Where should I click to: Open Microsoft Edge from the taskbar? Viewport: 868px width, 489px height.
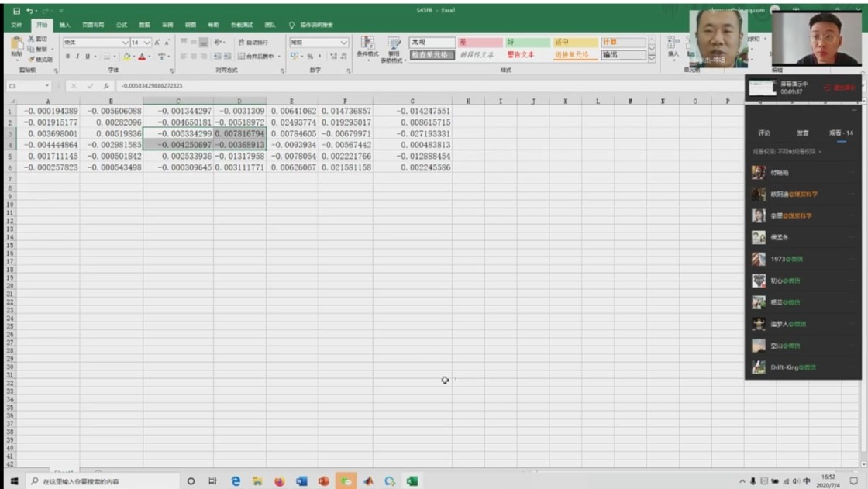(x=236, y=480)
